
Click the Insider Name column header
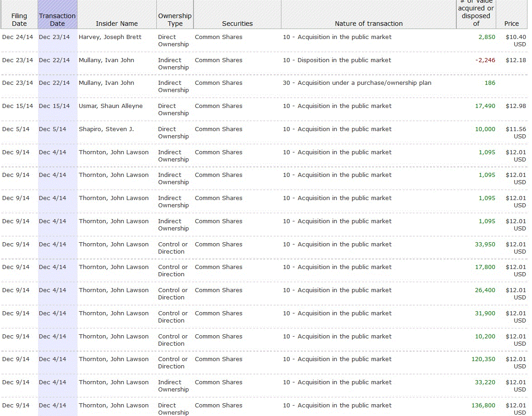(116, 24)
